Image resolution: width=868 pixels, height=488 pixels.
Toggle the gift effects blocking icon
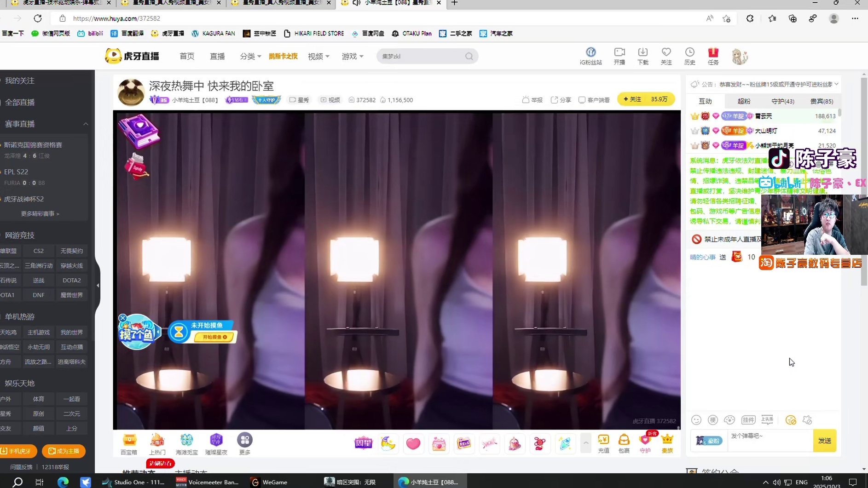[807, 420]
